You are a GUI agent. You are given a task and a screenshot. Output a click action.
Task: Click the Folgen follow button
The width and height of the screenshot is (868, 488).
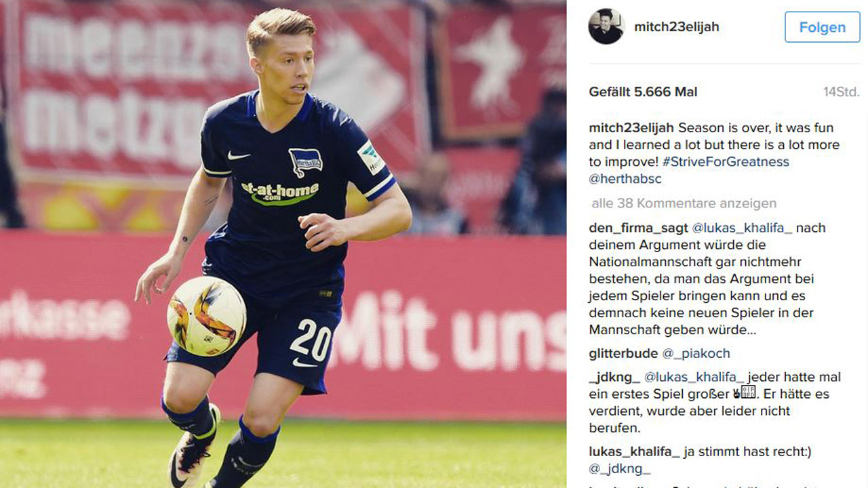click(x=823, y=27)
